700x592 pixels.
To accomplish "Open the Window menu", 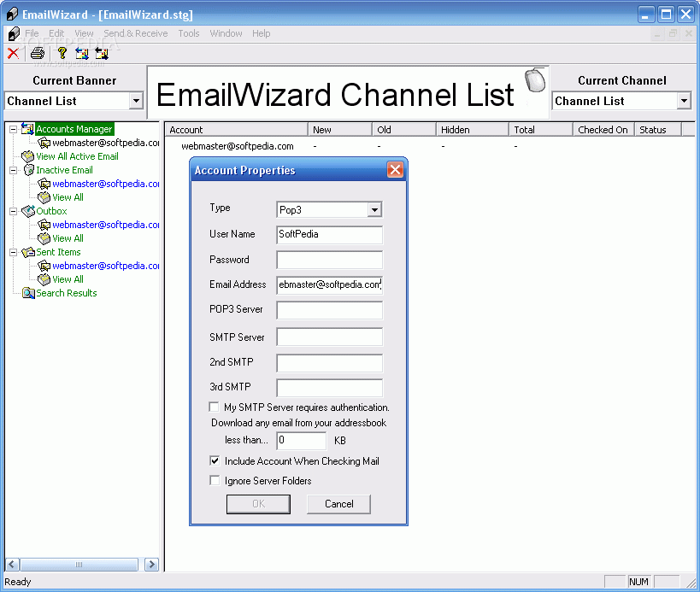I will [x=226, y=33].
